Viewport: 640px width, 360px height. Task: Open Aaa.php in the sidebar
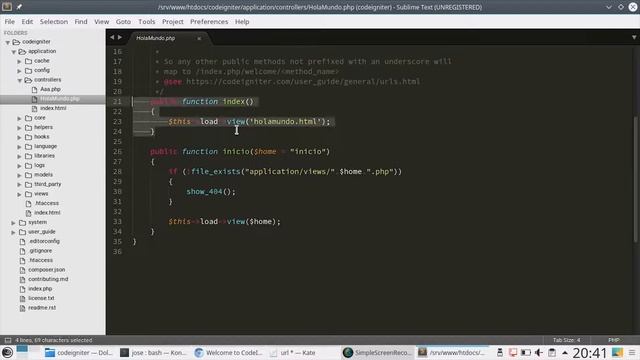pyautogui.click(x=50, y=89)
